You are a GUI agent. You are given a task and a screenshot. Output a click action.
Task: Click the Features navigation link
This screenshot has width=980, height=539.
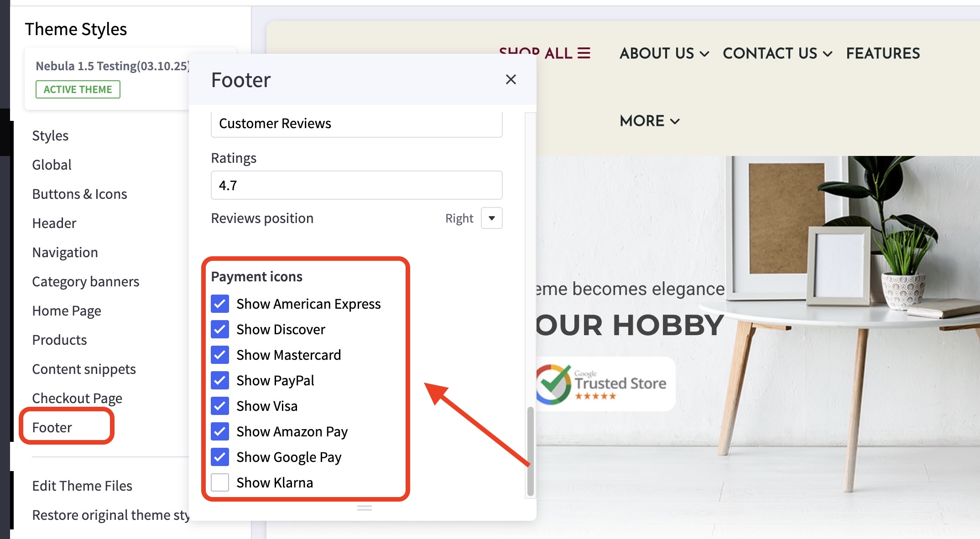(x=883, y=53)
